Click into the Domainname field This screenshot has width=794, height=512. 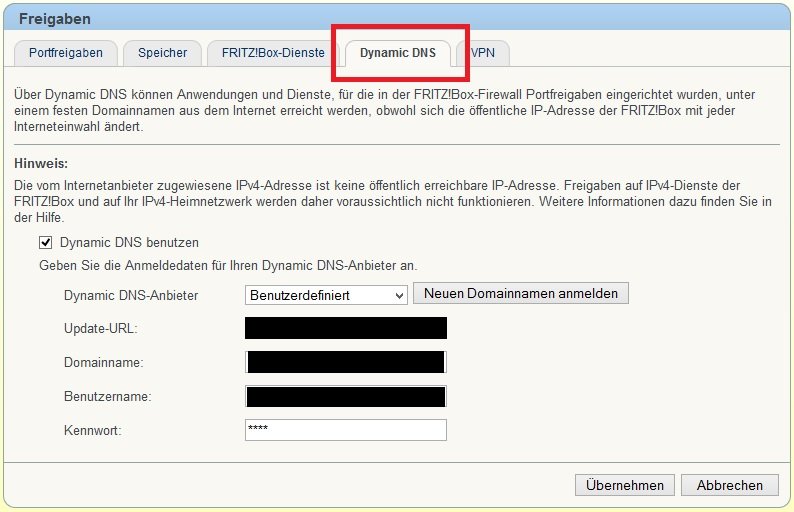coord(346,362)
